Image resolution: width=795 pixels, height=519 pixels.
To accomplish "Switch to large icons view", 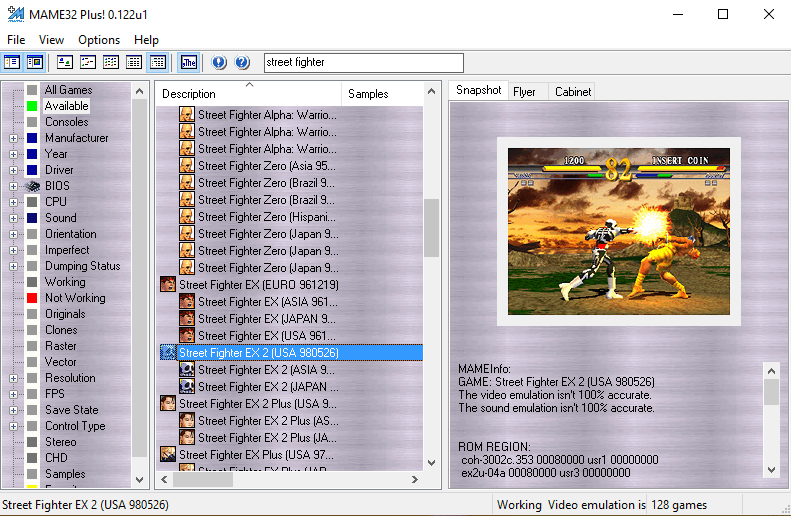I will click(65, 62).
